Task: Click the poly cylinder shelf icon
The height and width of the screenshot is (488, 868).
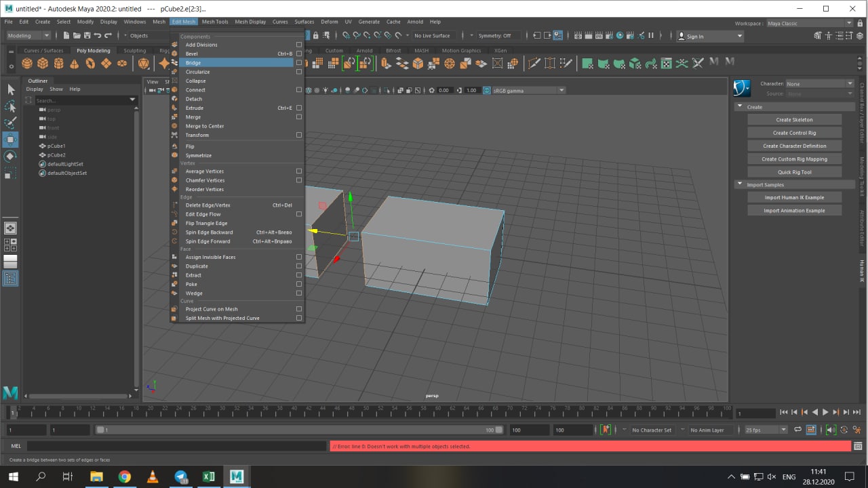Action: point(59,63)
